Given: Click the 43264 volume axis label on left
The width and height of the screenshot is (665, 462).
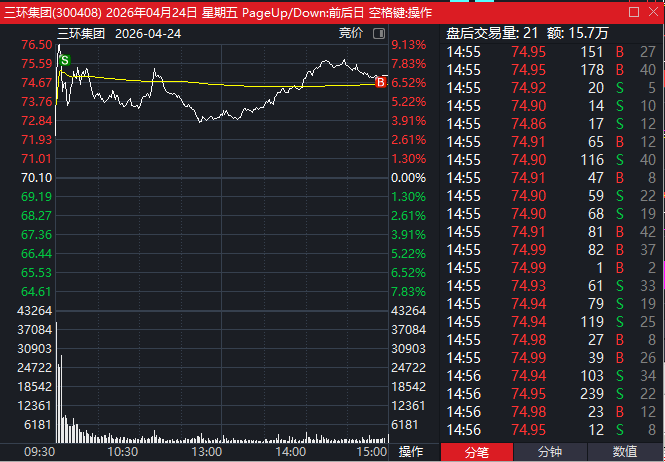Looking at the screenshot, I should [x=34, y=311].
